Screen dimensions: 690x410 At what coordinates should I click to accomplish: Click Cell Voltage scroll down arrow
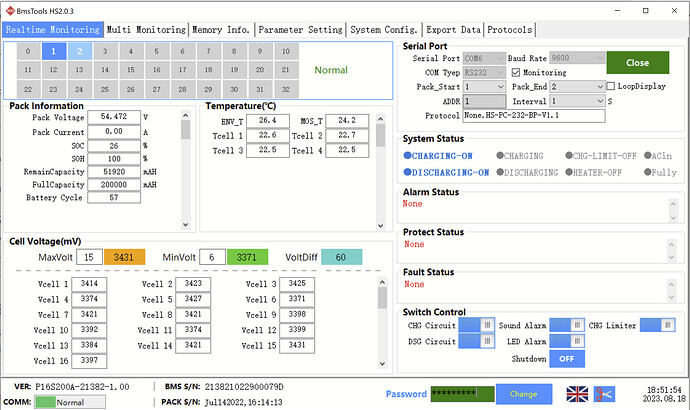click(382, 364)
